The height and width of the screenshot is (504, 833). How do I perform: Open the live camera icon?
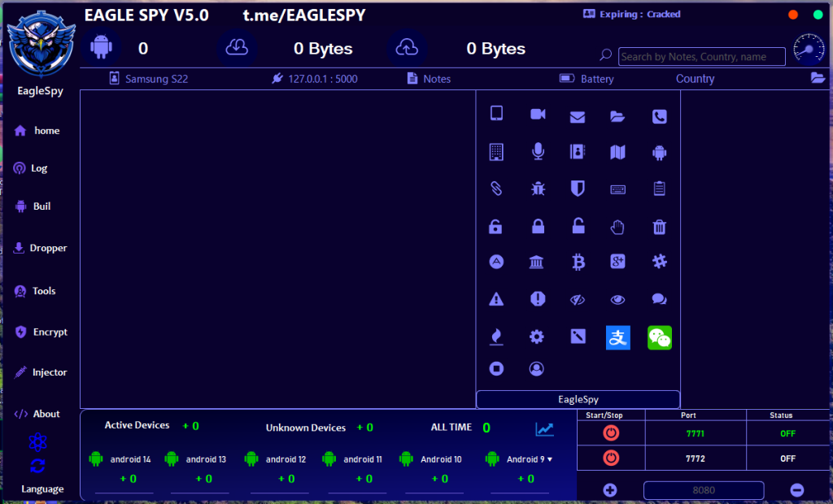pyautogui.click(x=537, y=115)
